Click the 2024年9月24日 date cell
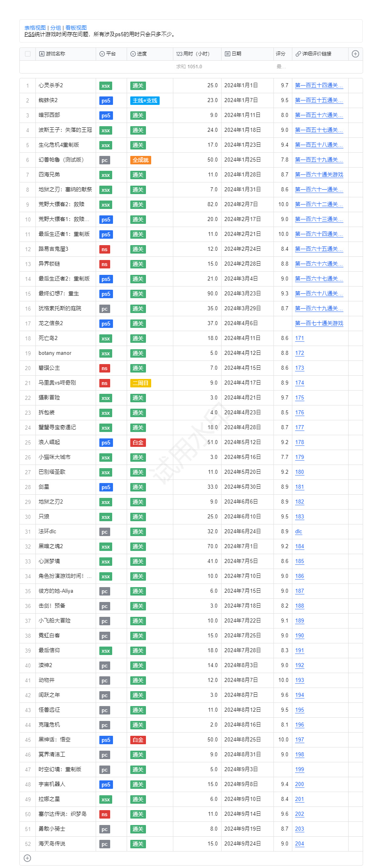 tap(247, 844)
